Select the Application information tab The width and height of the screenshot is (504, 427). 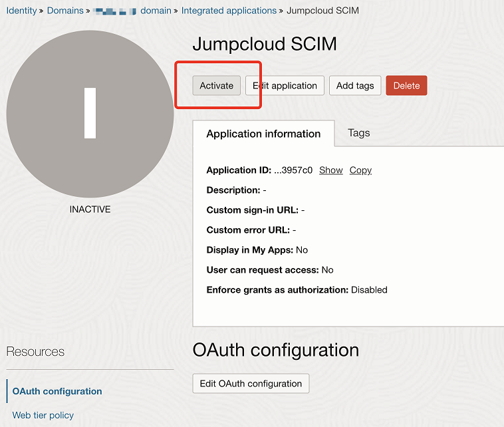pos(263,134)
